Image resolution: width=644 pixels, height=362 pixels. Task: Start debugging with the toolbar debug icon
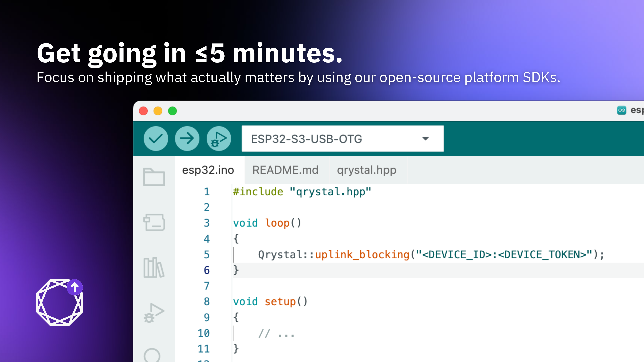219,138
